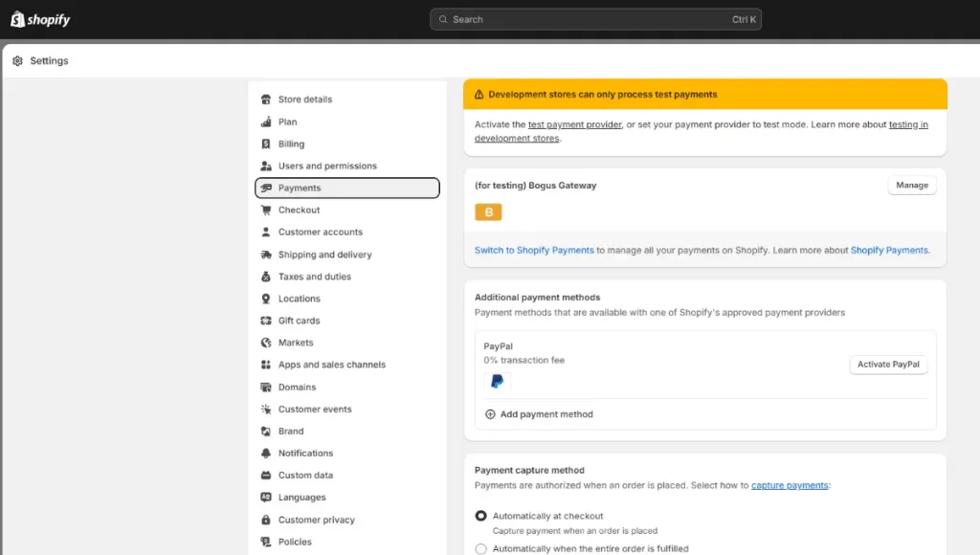The width and height of the screenshot is (980, 555).
Task: Click the Custom data icon
Action: click(x=266, y=475)
